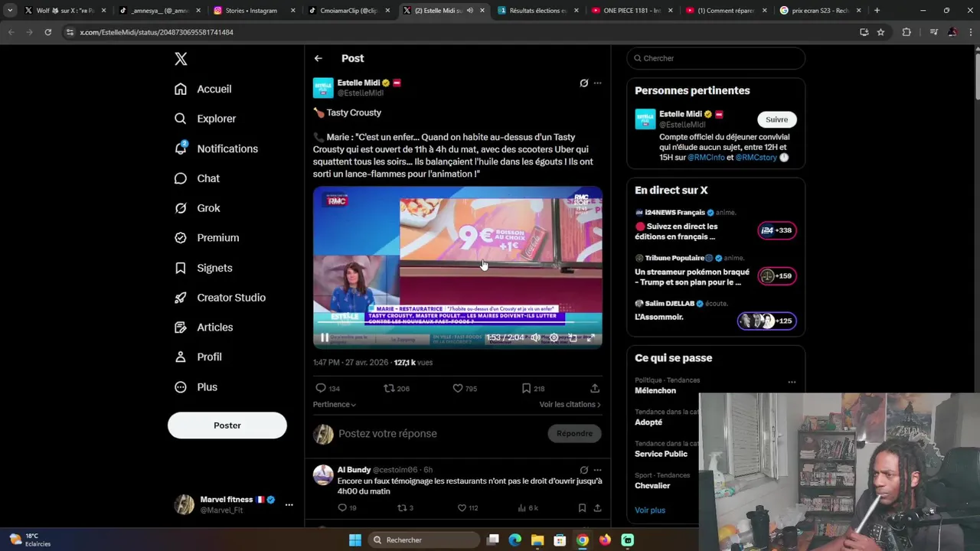
Task: Like Al Bundy's reply
Action: [x=467, y=507]
